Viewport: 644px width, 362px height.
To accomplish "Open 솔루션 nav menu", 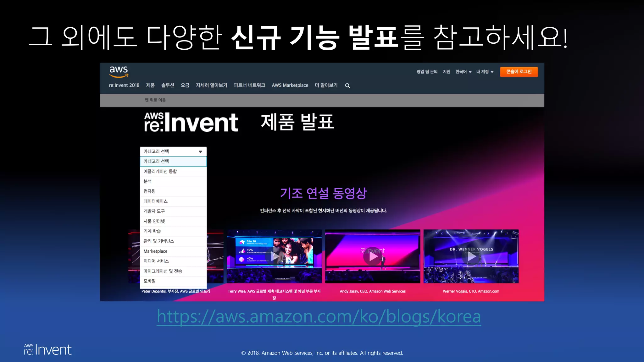I will [168, 85].
